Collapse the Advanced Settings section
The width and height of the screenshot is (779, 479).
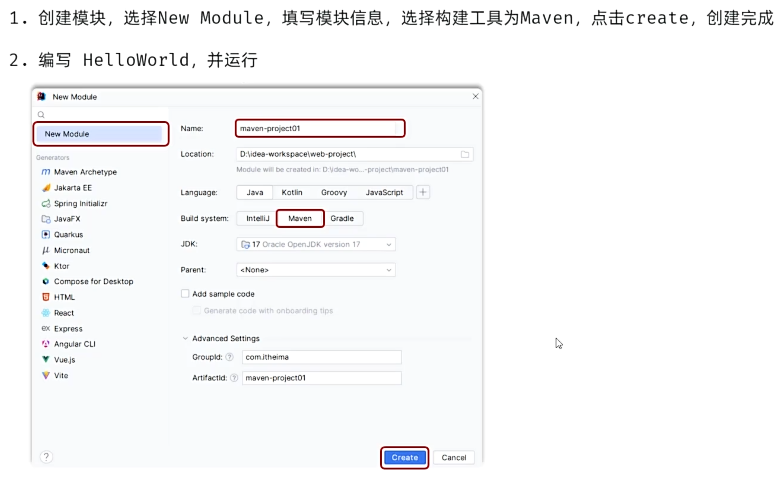point(185,338)
